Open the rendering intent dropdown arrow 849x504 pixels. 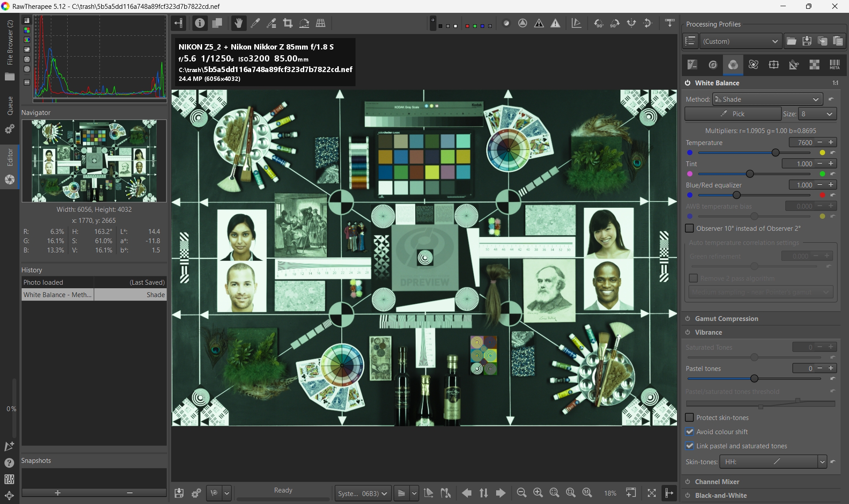pyautogui.click(x=414, y=493)
